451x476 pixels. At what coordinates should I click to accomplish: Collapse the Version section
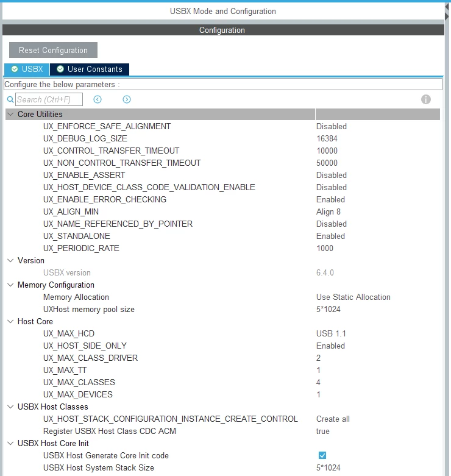[x=10, y=260]
